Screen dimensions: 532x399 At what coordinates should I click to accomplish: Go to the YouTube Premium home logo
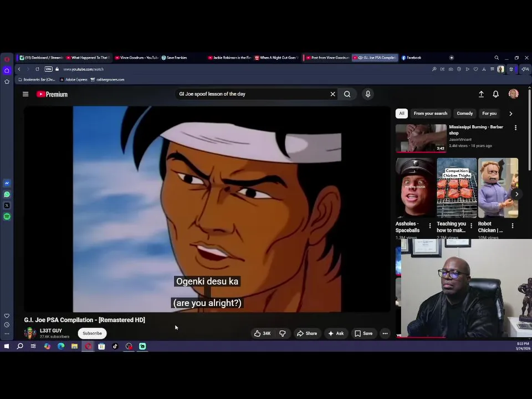click(x=52, y=94)
